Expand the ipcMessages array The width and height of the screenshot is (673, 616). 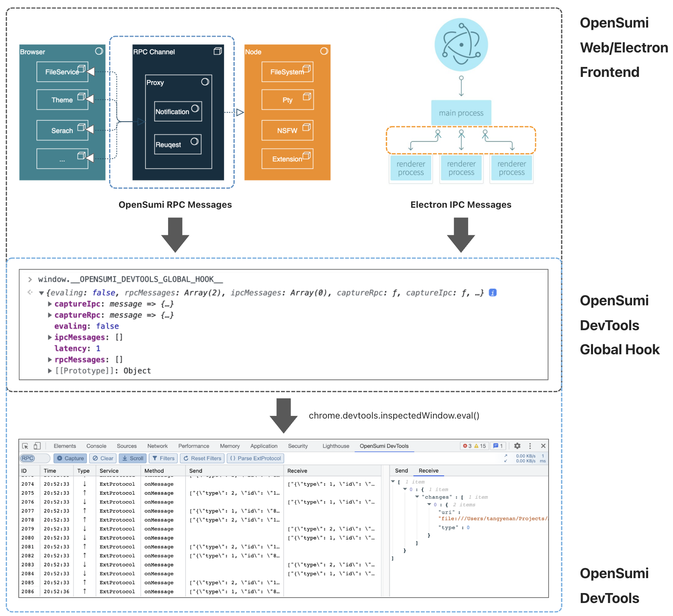50,337
